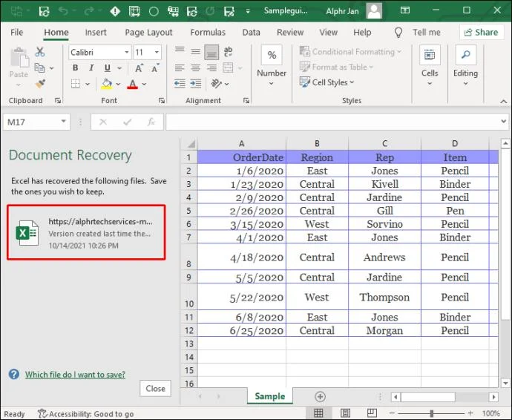The height and width of the screenshot is (420, 512).
Task: Switch to Page Break Preview icon
Action: coord(372,413)
